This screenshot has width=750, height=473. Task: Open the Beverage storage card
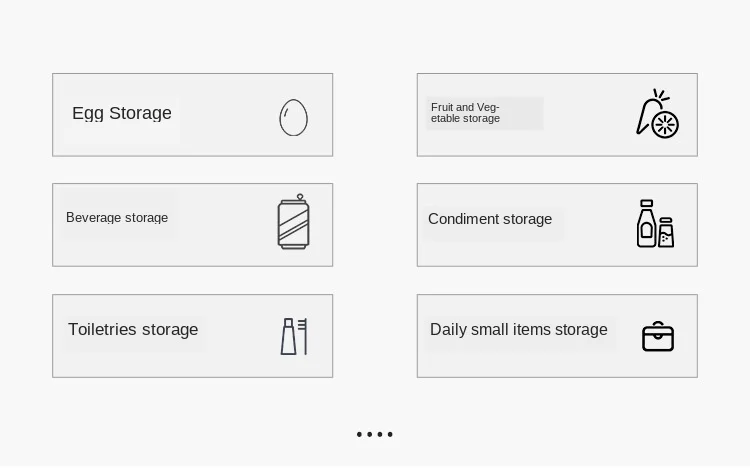[x=193, y=225]
